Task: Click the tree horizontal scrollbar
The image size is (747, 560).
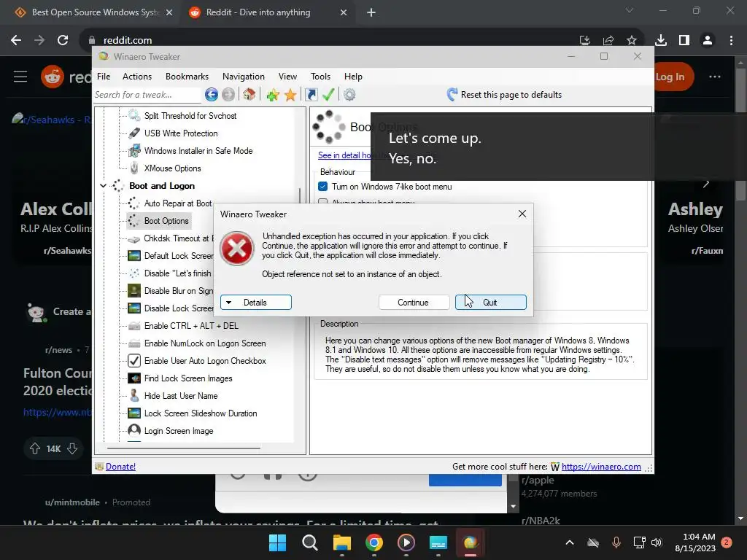Action: (x=183, y=448)
